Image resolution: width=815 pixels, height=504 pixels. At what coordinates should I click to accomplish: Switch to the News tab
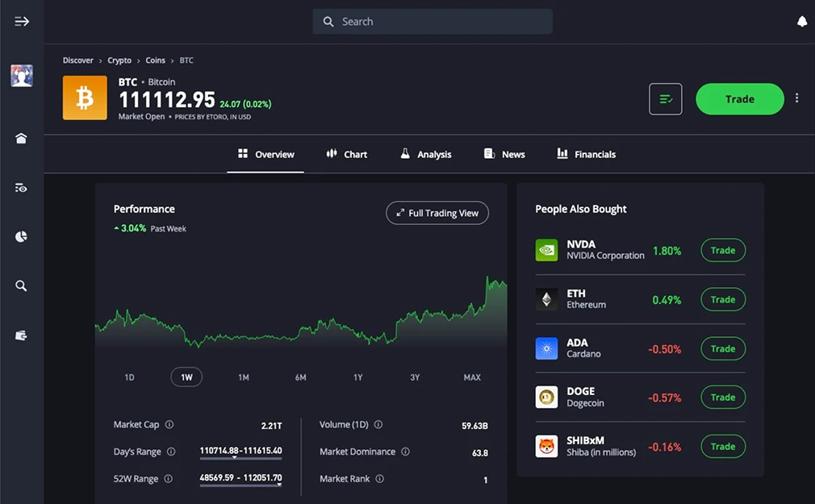coord(504,154)
